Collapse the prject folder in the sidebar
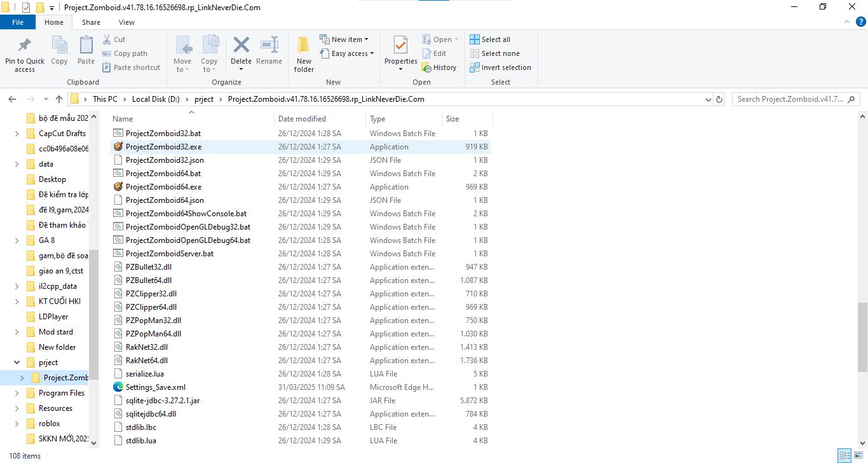Screen dimensions: 868x463 click(17, 362)
